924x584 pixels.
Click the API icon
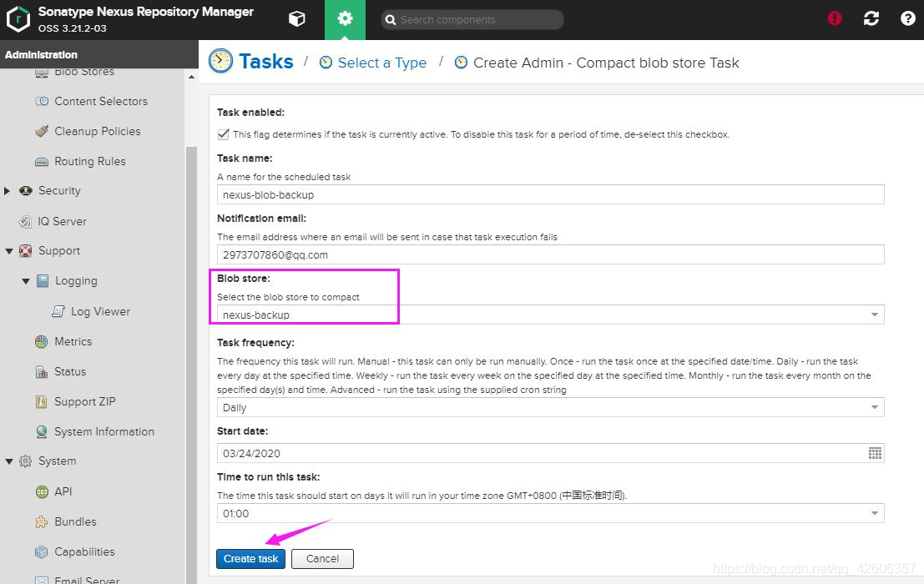pyautogui.click(x=42, y=491)
